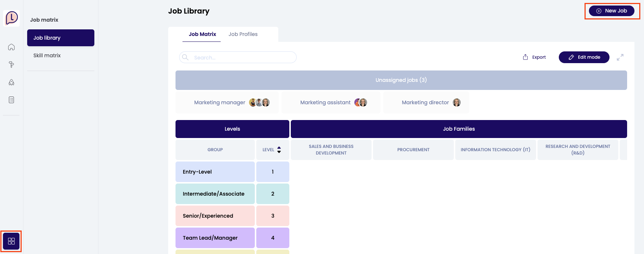Image resolution: width=644 pixels, height=254 pixels.
Task: Switch to the Job Profiles tab
Action: click(x=243, y=34)
